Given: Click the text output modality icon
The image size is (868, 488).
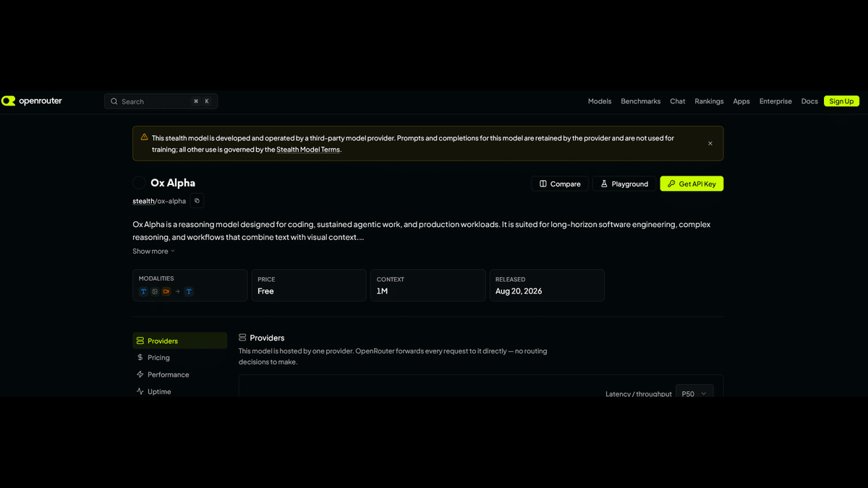Looking at the screenshot, I should click(189, 291).
